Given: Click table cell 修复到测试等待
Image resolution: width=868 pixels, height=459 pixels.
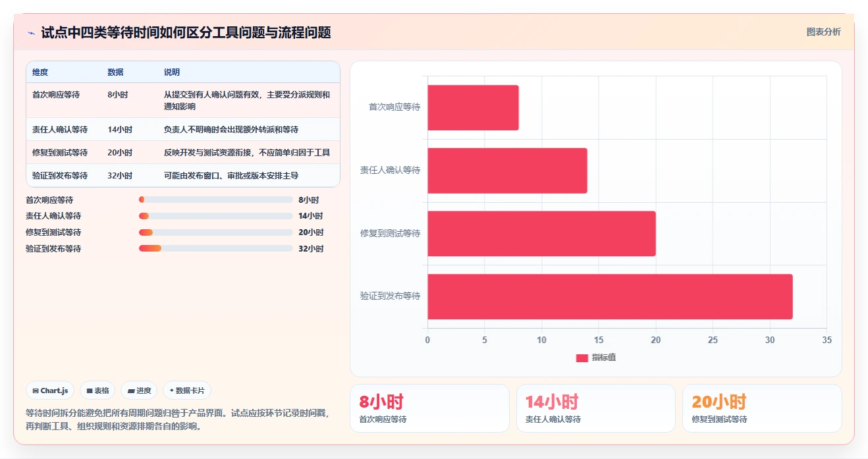Looking at the screenshot, I should [x=60, y=153].
